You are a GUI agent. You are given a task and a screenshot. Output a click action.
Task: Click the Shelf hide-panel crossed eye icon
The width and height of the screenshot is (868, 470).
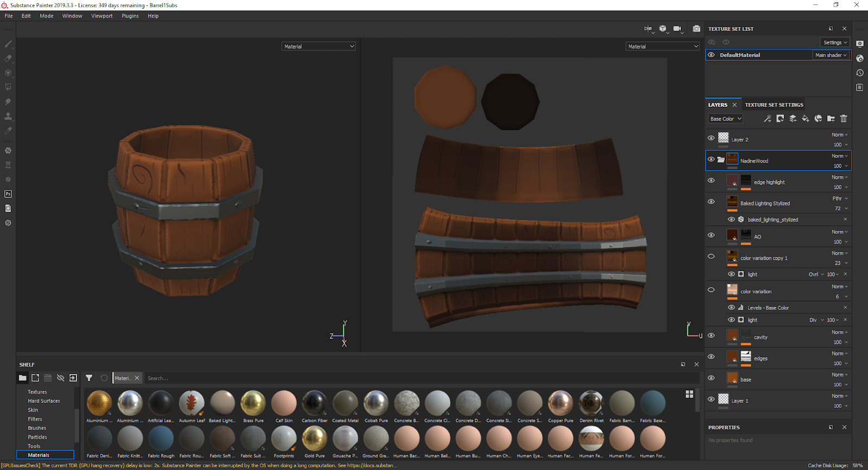pyautogui.click(x=61, y=378)
